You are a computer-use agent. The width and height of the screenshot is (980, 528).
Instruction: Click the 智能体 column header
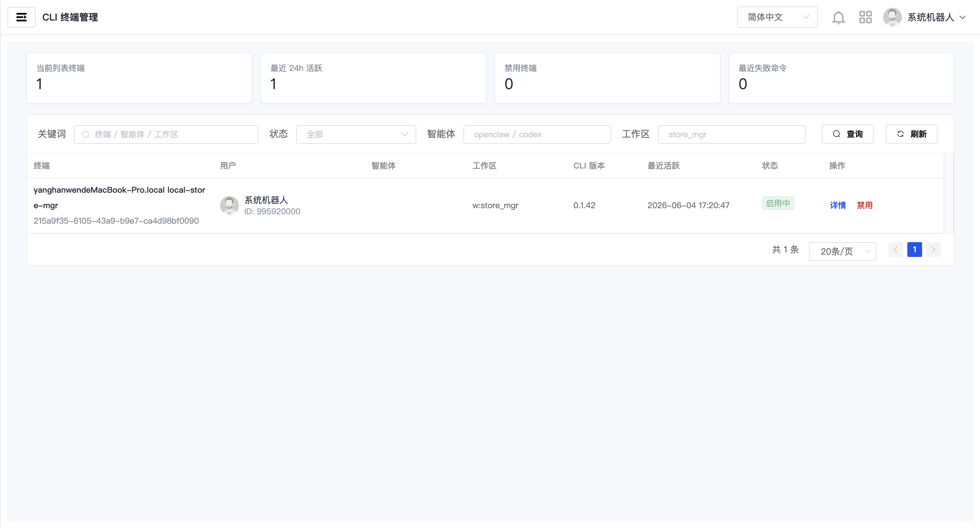coord(383,166)
